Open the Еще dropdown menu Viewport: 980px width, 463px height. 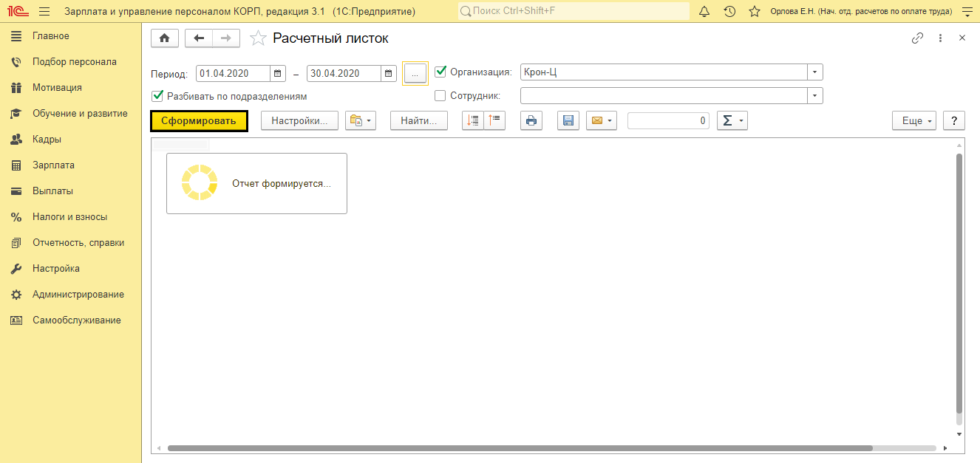click(913, 121)
